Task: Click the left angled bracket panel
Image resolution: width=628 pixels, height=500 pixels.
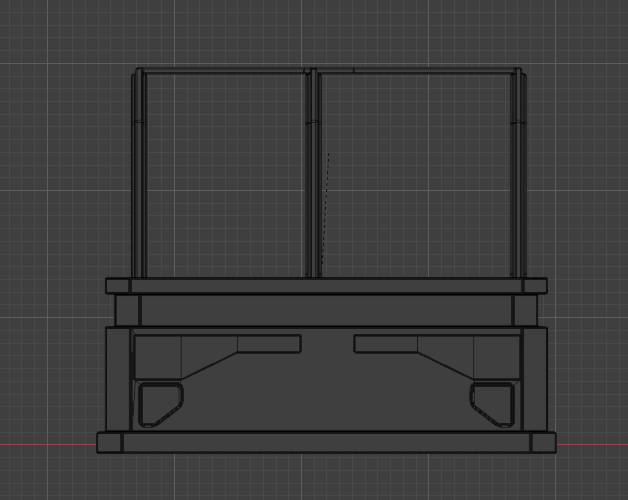Action: pyautogui.click(x=217, y=357)
